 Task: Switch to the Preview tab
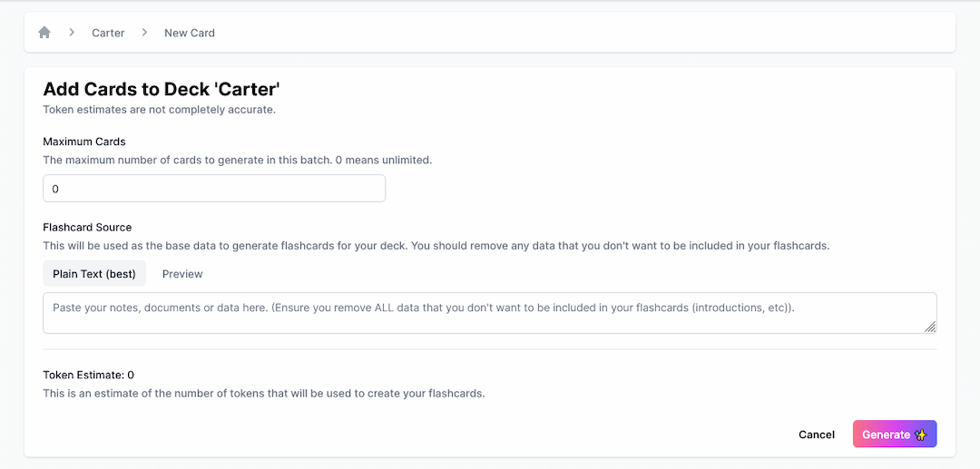(x=182, y=274)
